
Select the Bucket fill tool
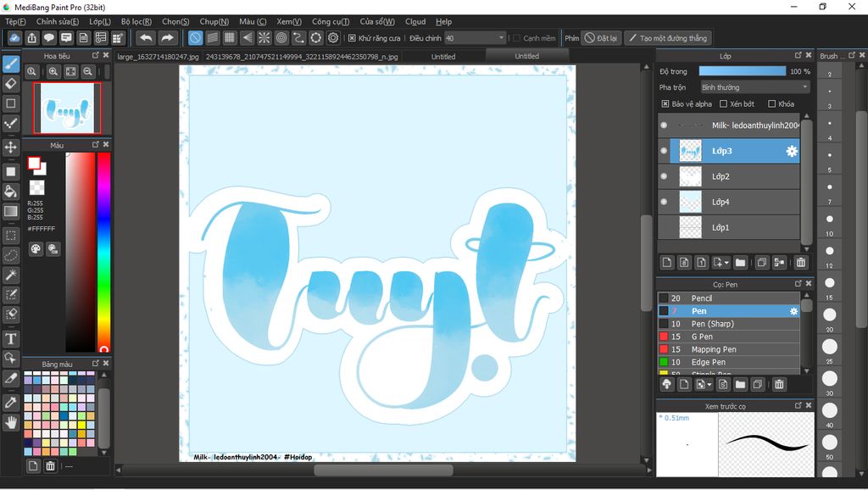coord(10,192)
